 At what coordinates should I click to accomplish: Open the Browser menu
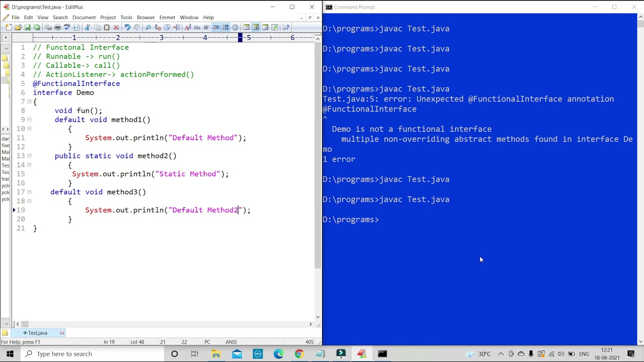pos(146,18)
